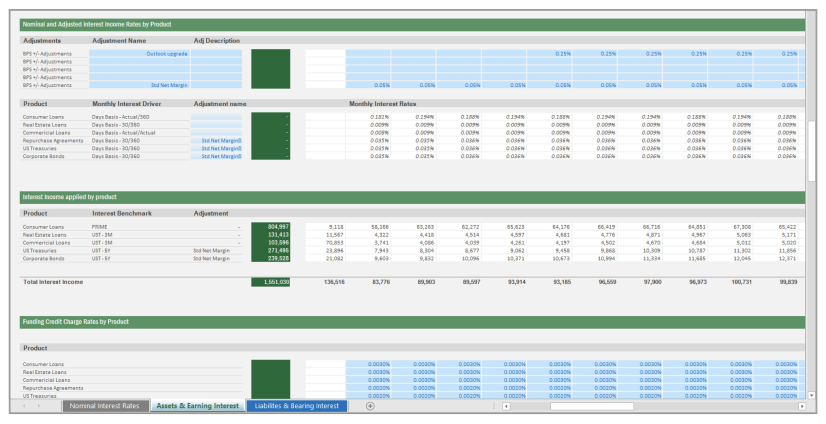
Task: Click the tab bar splitter handle dots
Action: point(494,406)
